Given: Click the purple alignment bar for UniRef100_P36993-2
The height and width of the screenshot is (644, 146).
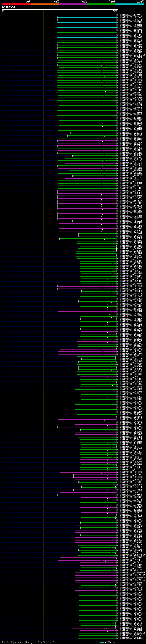Looking at the screenshot, I should (x=96, y=575).
